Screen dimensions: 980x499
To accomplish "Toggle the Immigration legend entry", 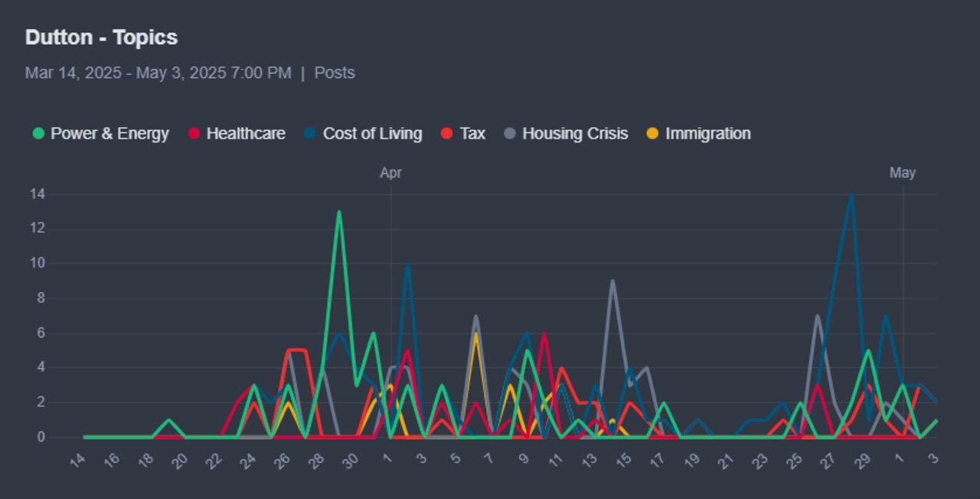I will 699,133.
